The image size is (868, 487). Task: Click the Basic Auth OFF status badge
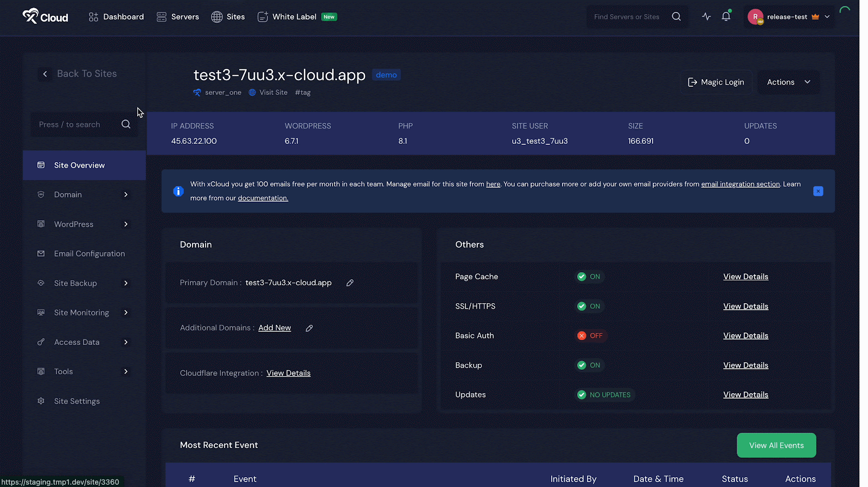tap(590, 336)
